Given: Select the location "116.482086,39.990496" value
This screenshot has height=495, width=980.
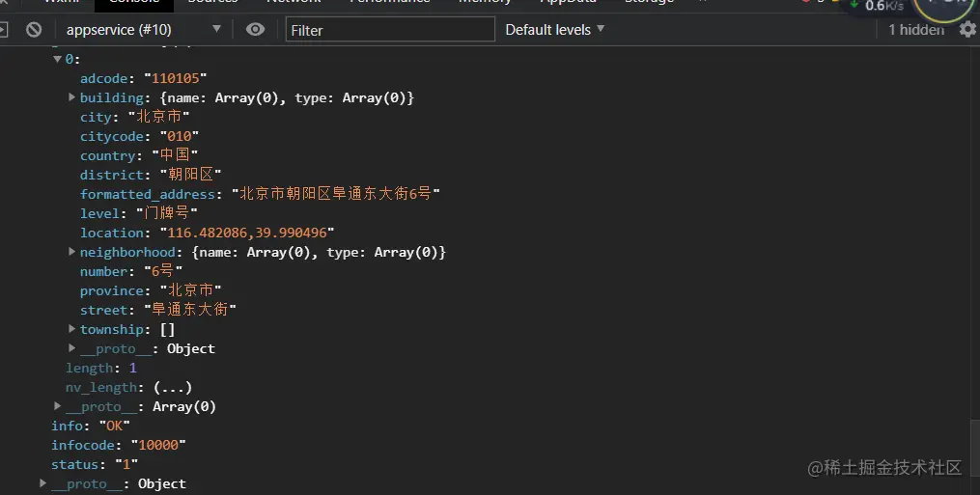Looking at the screenshot, I should pyautogui.click(x=247, y=233).
